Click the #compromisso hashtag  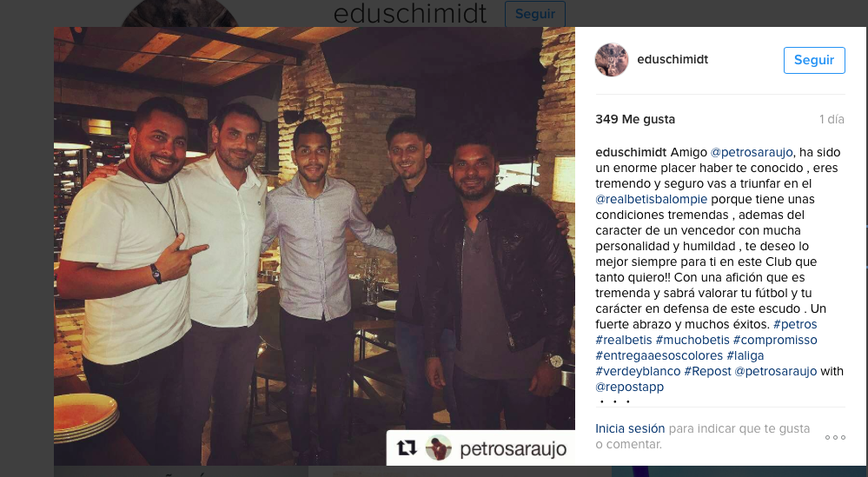tap(775, 340)
